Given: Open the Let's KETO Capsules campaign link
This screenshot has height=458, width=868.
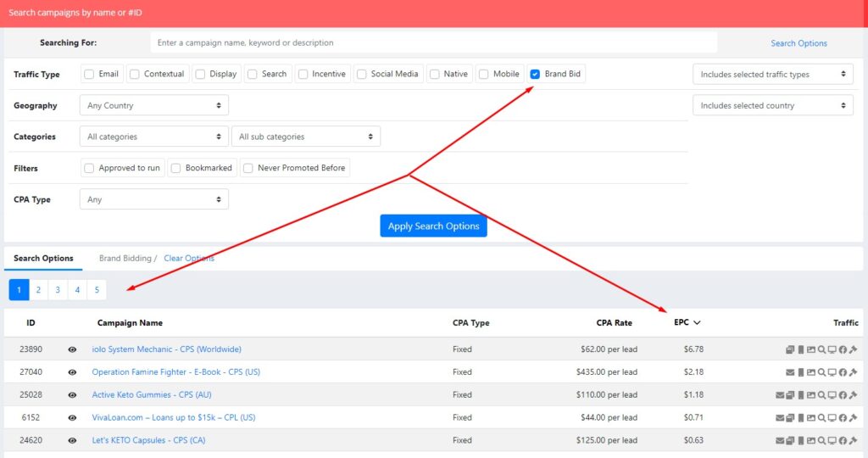Looking at the screenshot, I should (148, 440).
